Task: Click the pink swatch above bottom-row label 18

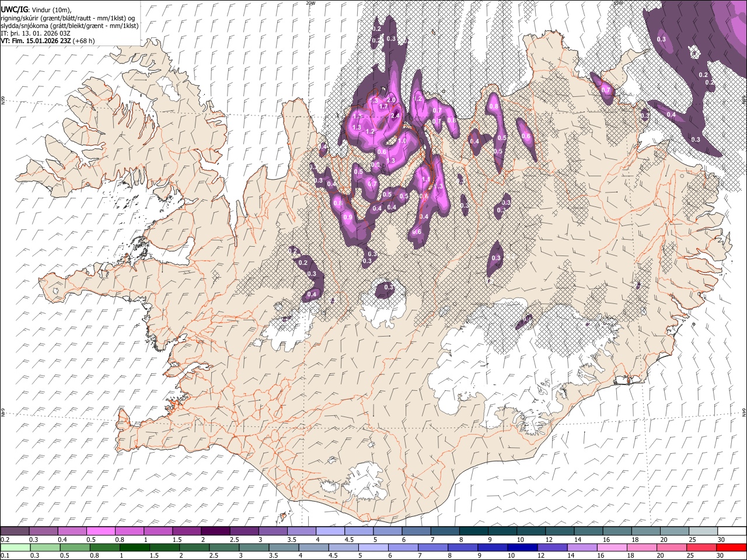Action: [643, 547]
